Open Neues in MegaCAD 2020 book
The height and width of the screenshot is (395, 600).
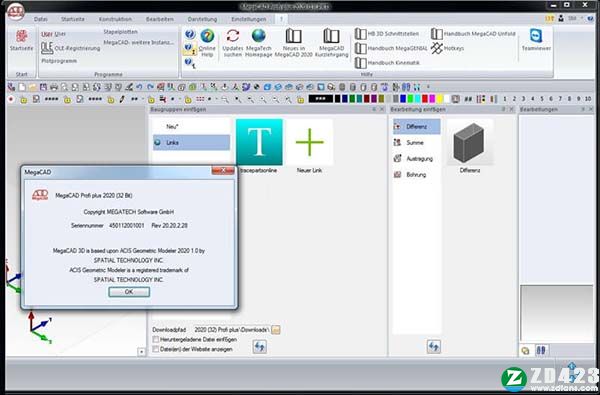pyautogui.click(x=293, y=36)
